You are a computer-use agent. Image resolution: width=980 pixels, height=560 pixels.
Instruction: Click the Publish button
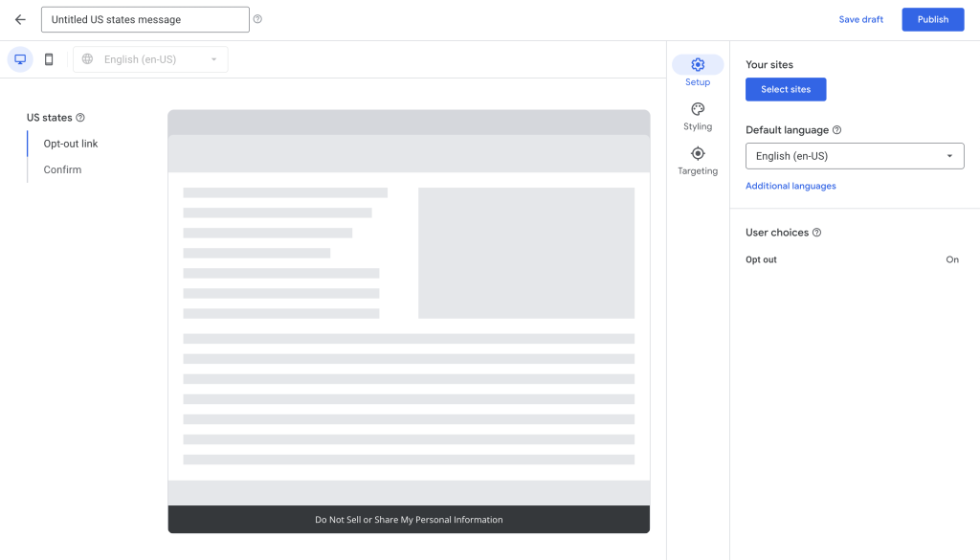[x=932, y=19]
